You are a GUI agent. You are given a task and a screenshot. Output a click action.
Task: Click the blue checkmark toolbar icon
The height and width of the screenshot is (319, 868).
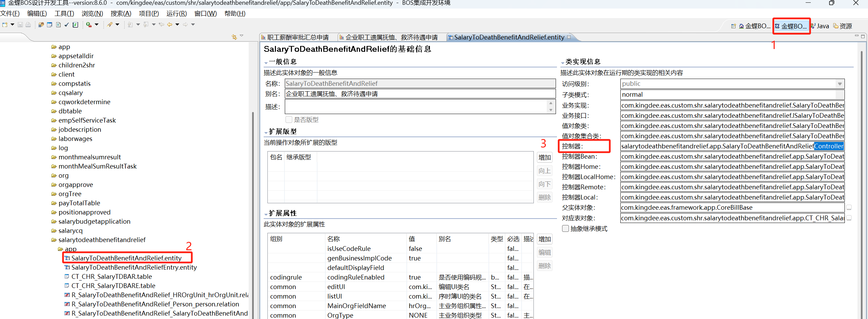point(67,25)
